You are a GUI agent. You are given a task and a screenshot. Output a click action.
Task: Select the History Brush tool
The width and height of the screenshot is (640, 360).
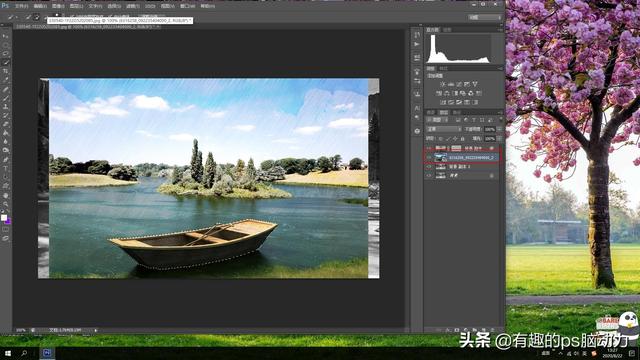point(5,116)
